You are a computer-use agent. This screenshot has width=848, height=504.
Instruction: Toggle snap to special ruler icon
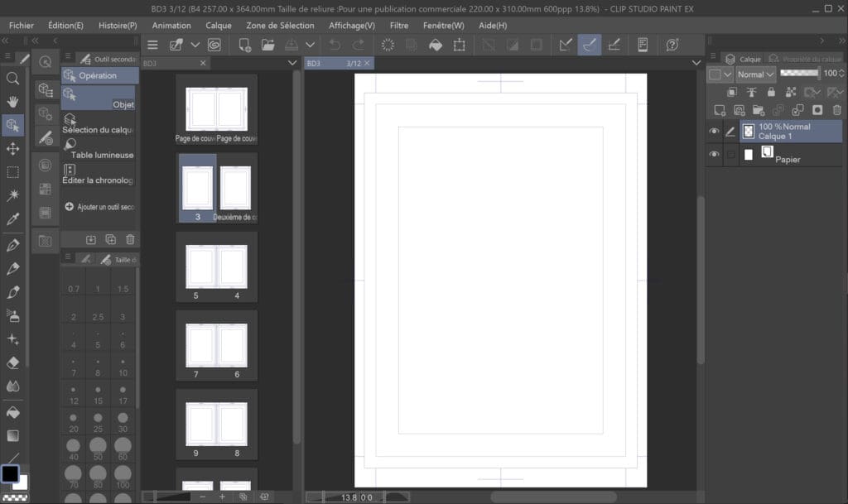pos(590,45)
